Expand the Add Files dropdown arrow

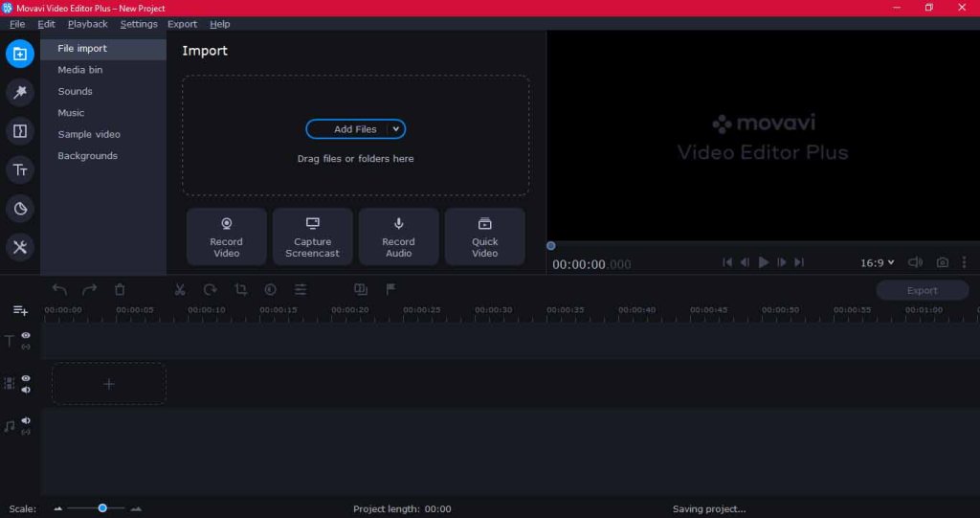[395, 129]
